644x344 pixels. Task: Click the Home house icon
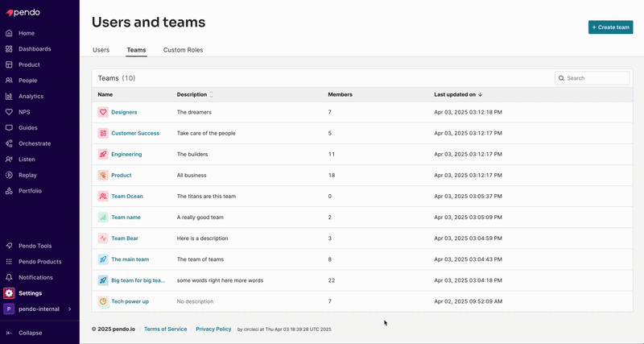[x=9, y=33]
